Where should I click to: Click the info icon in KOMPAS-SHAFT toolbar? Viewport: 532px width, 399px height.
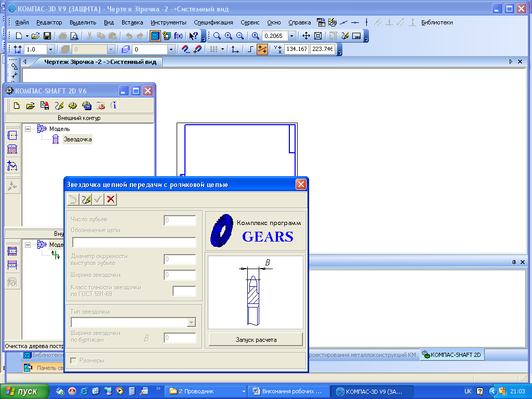114,105
